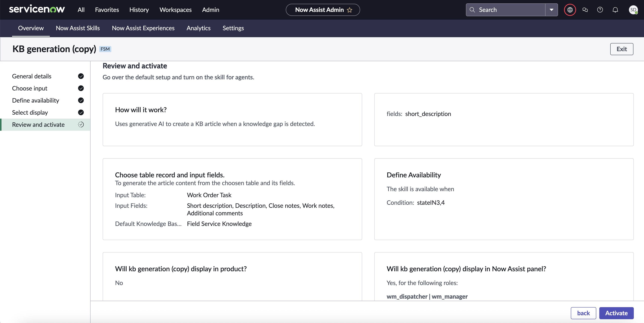The width and height of the screenshot is (644, 323).
Task: Open the search scope dropdown arrow
Action: click(551, 10)
